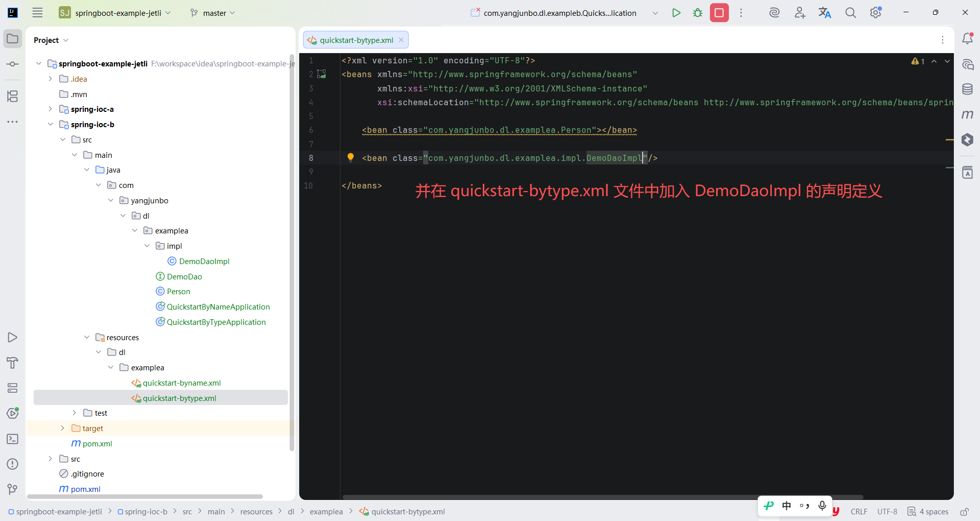Viewport: 980px width, 521px height.
Task: Click UTF-8 encoding in status bar
Action: pos(887,511)
